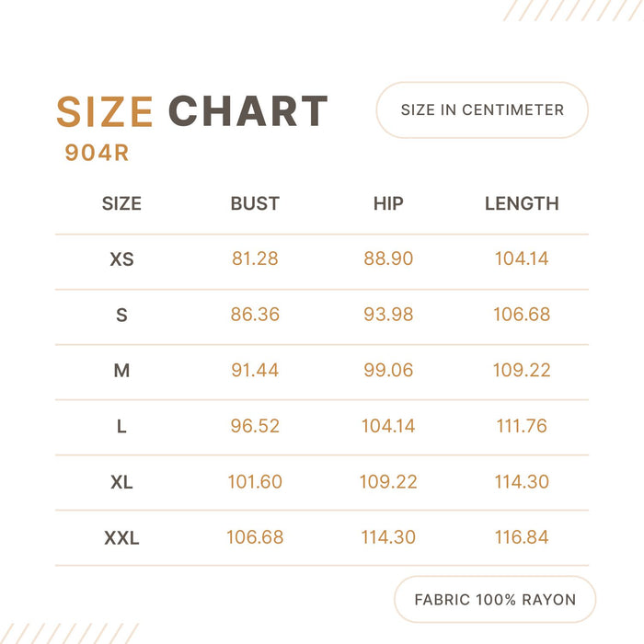This screenshot has height=644, width=644.
Task: Select the LENGTH column header
Action: point(522,203)
